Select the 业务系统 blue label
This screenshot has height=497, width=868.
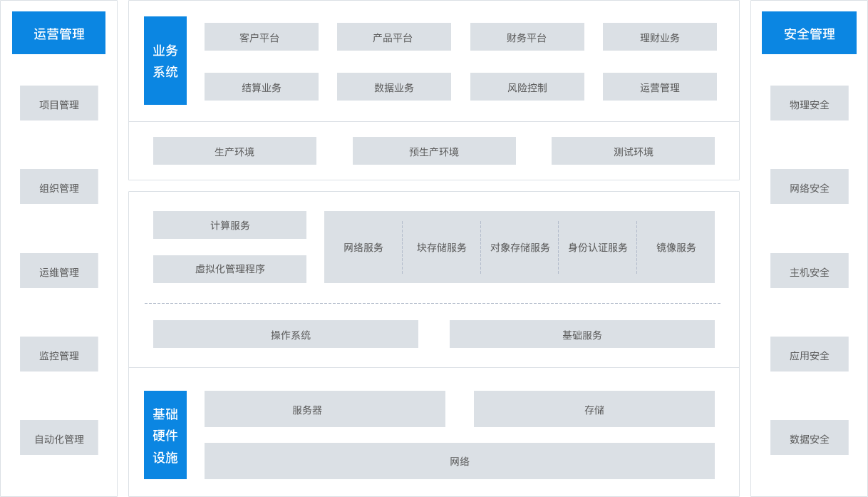point(165,61)
